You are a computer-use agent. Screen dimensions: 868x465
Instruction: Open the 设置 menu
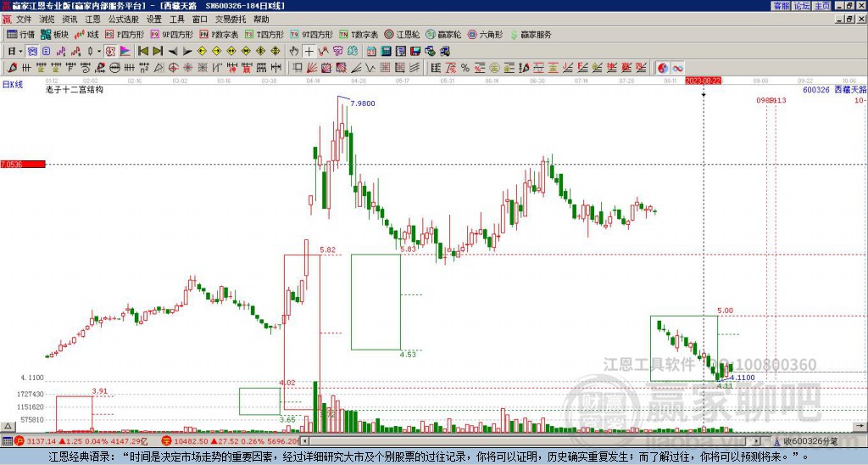154,20
